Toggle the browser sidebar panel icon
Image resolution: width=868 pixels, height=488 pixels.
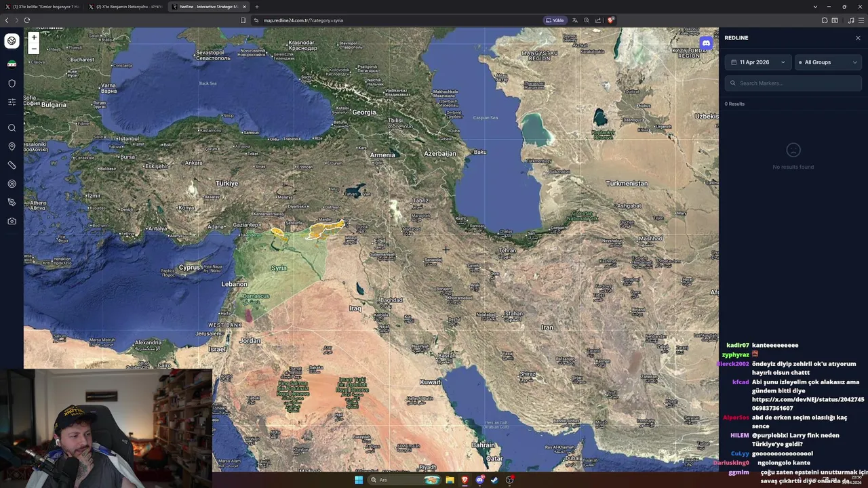coord(835,20)
